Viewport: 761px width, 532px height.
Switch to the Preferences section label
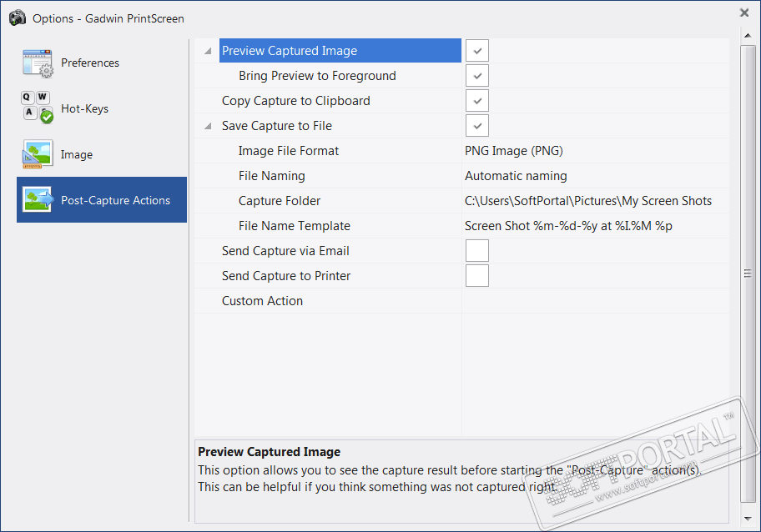tap(90, 63)
